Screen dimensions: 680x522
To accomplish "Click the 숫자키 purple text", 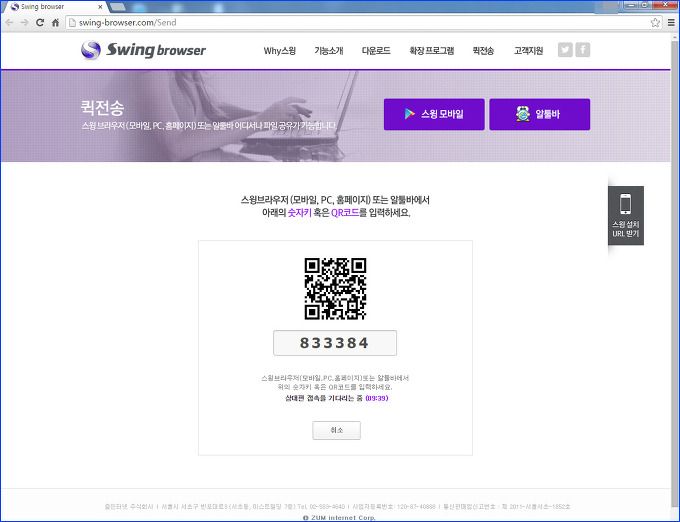I will click(300, 213).
